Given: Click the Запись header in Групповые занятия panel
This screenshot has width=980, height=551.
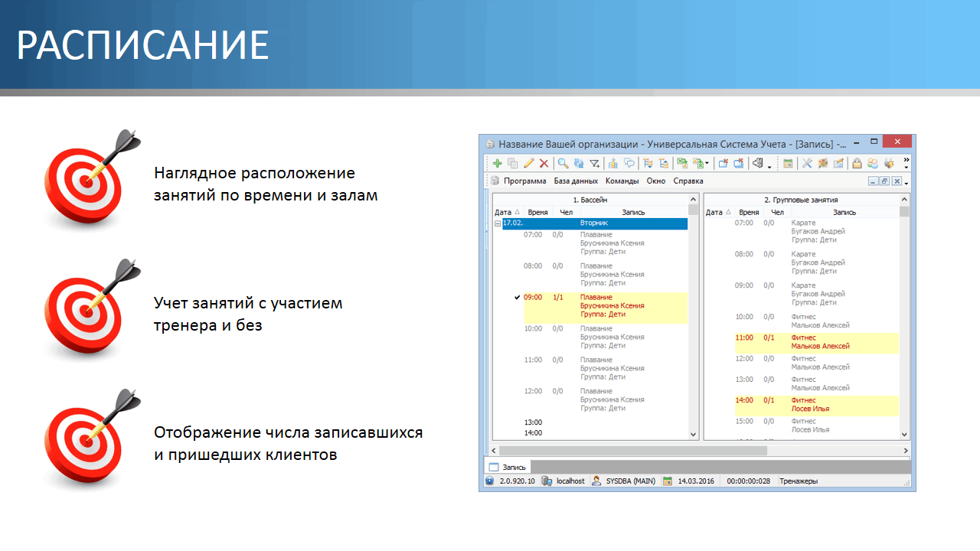Looking at the screenshot, I should [844, 212].
